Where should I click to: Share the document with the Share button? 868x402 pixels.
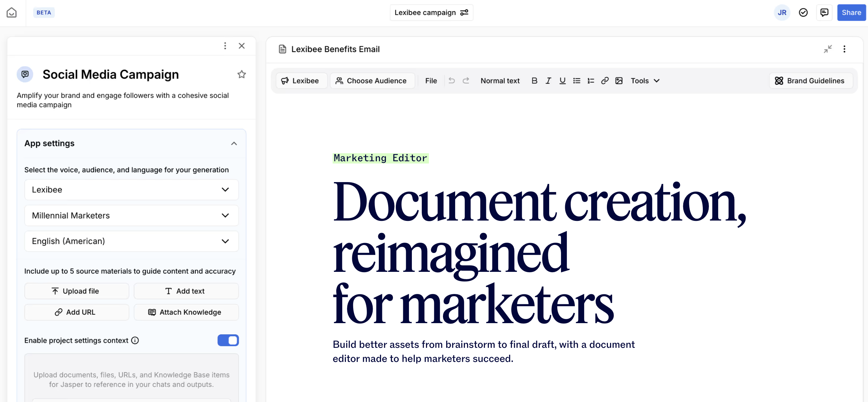[x=851, y=13]
